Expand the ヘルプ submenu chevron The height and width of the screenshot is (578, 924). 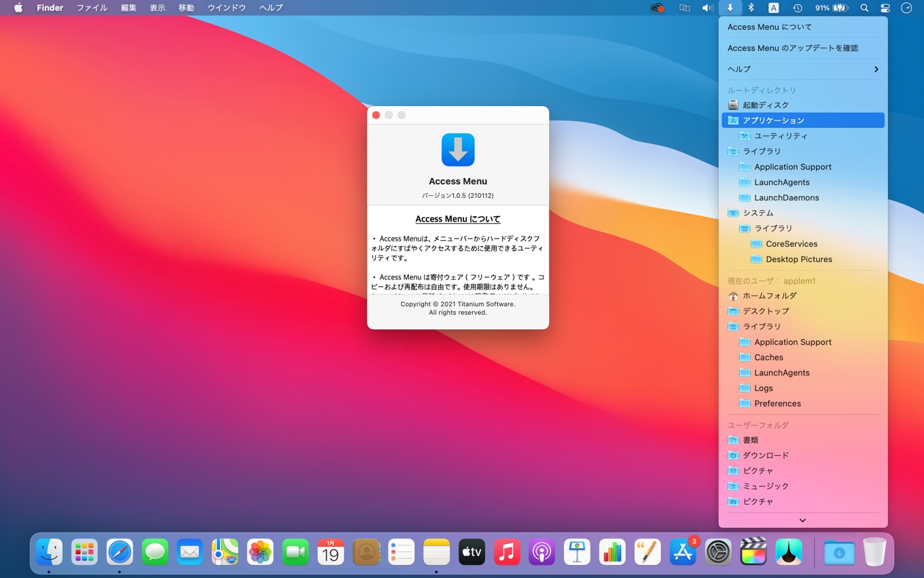pyautogui.click(x=876, y=69)
